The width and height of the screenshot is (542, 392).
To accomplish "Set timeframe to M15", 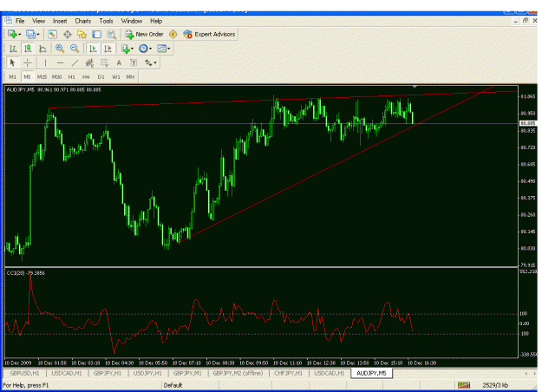I will pyautogui.click(x=42, y=76).
